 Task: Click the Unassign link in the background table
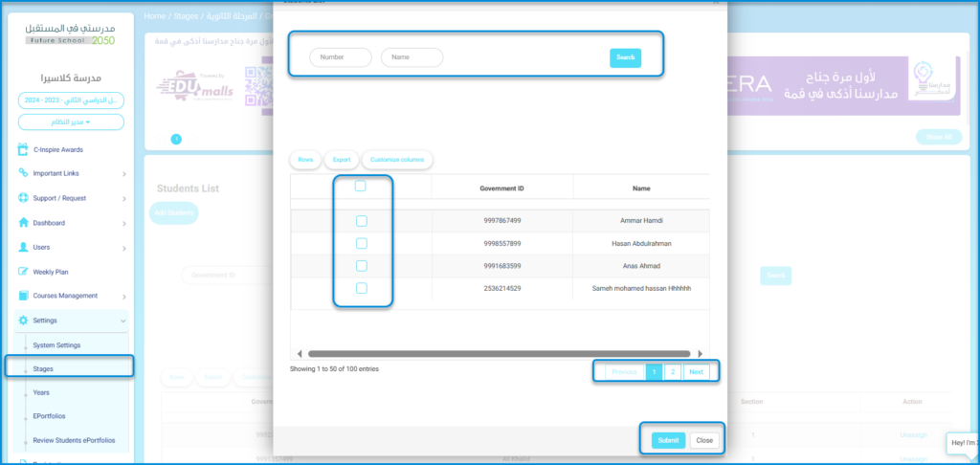coord(912,435)
